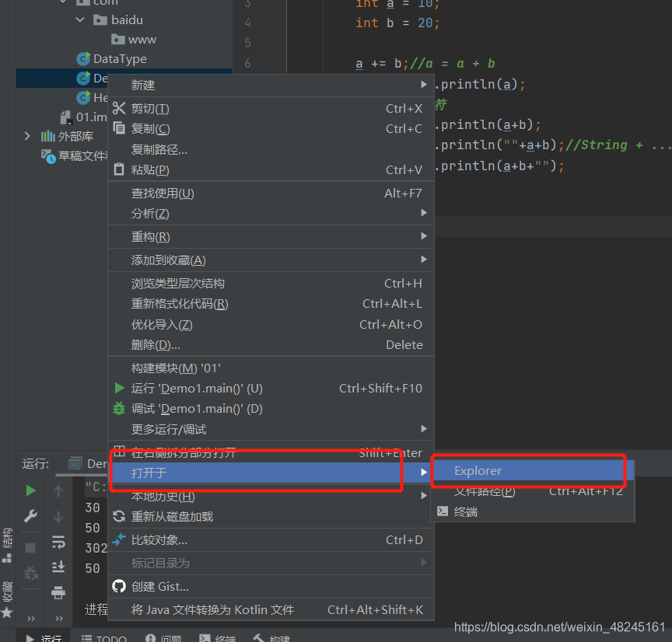Click the Paste clipboard icon
Screen dimensions: 672x642
(119, 169)
